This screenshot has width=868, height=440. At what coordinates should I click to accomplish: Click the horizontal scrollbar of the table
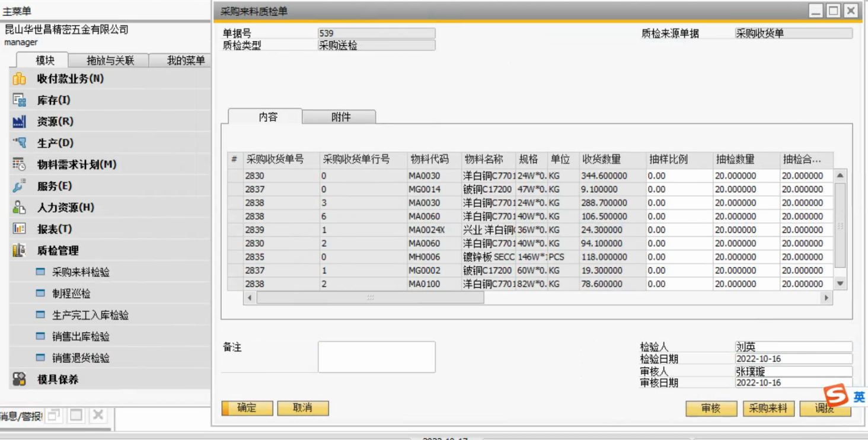pos(370,298)
